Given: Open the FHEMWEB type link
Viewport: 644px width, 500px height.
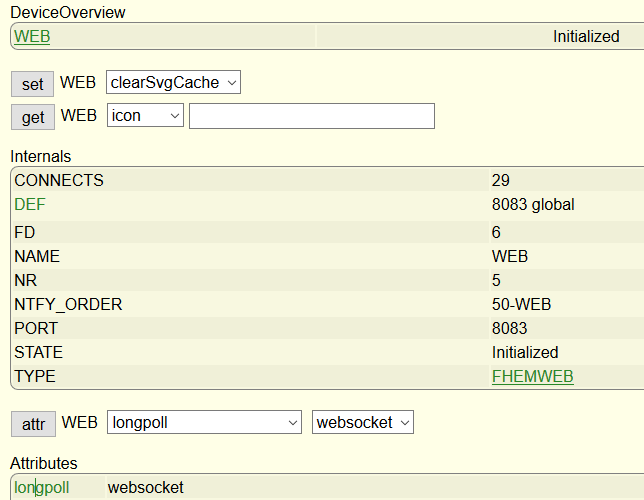Looking at the screenshot, I should 533,376.
